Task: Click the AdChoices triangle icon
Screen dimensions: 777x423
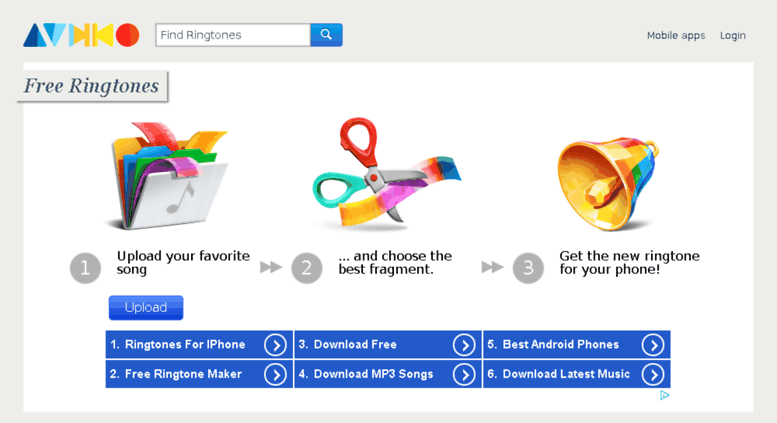Action: (665, 395)
